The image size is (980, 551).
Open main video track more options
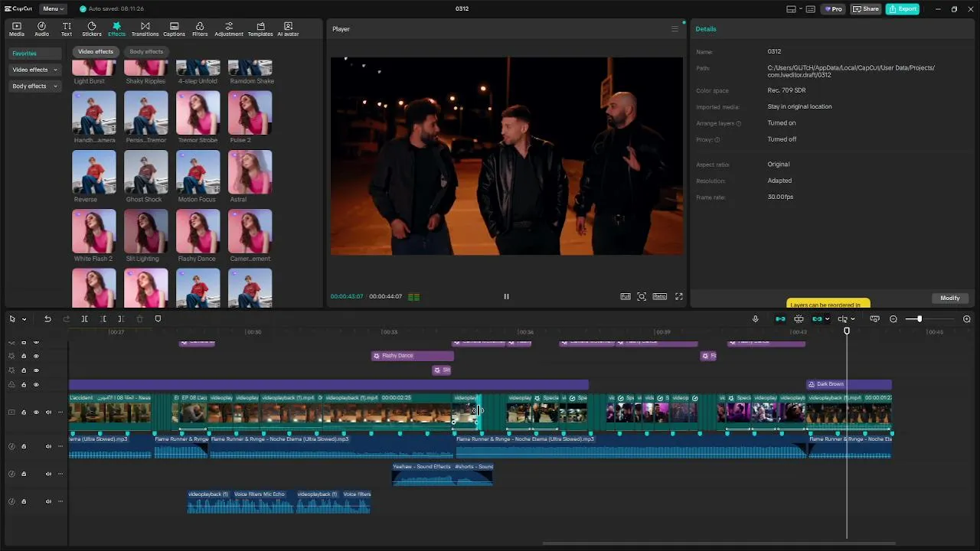point(60,412)
